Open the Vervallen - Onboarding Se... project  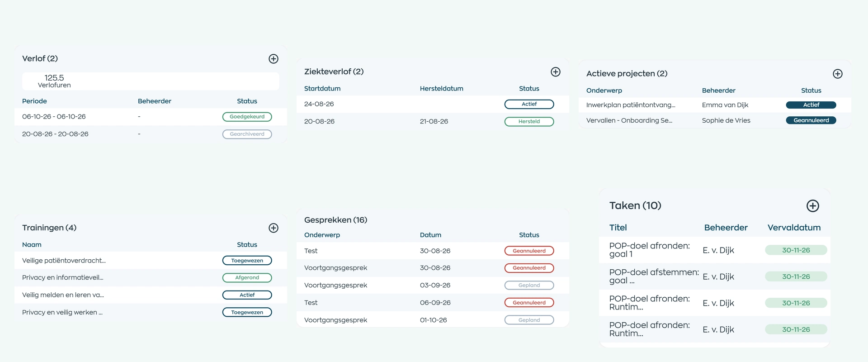715,120
